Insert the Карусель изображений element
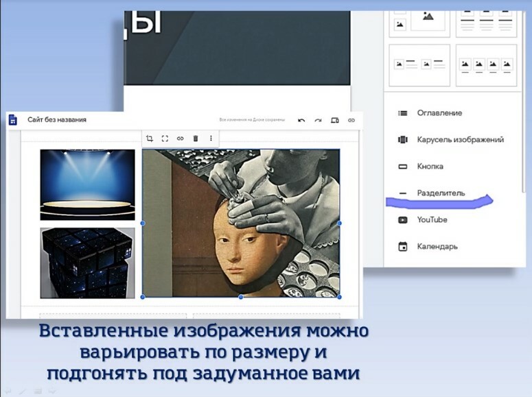The width and height of the screenshot is (532, 397). point(461,140)
